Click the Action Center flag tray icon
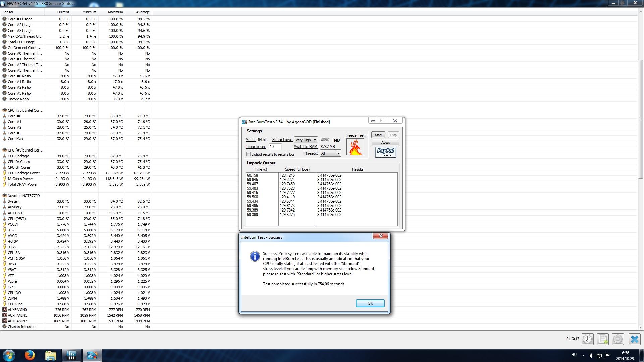Image resolution: width=644 pixels, height=362 pixels. (607, 355)
